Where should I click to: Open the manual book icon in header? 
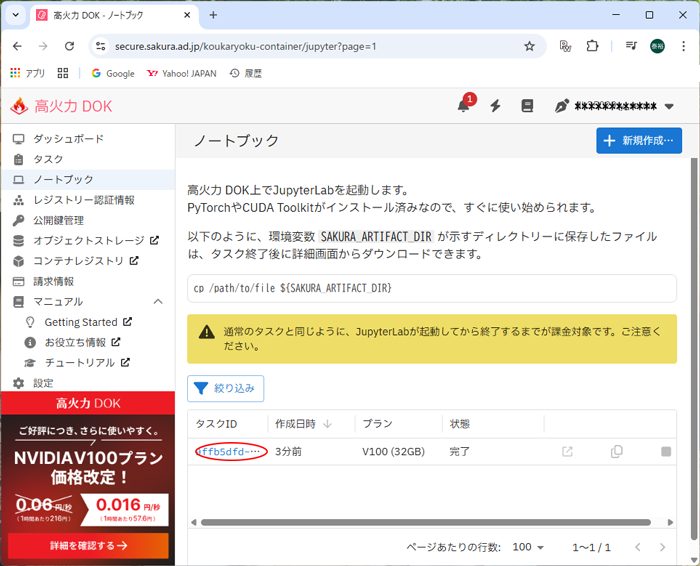tap(527, 106)
